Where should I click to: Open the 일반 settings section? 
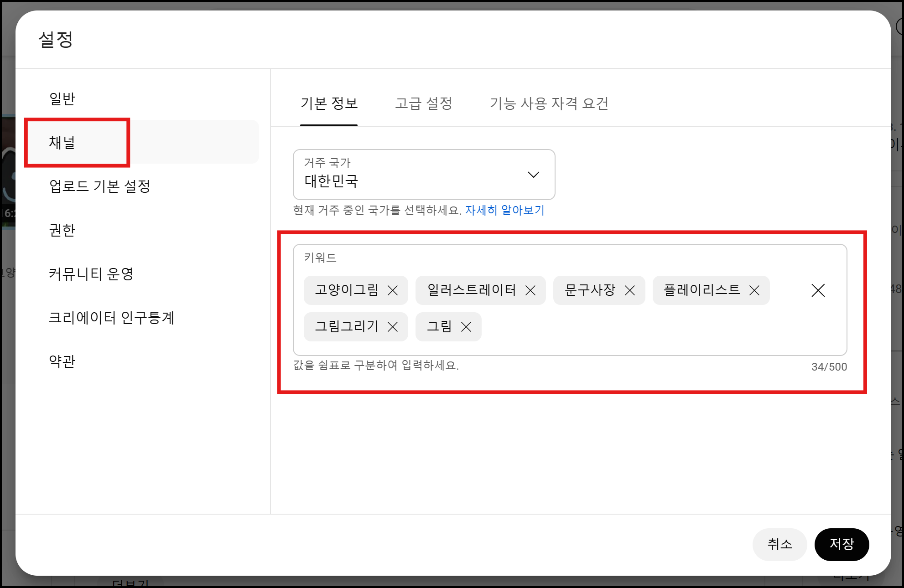coord(62,98)
